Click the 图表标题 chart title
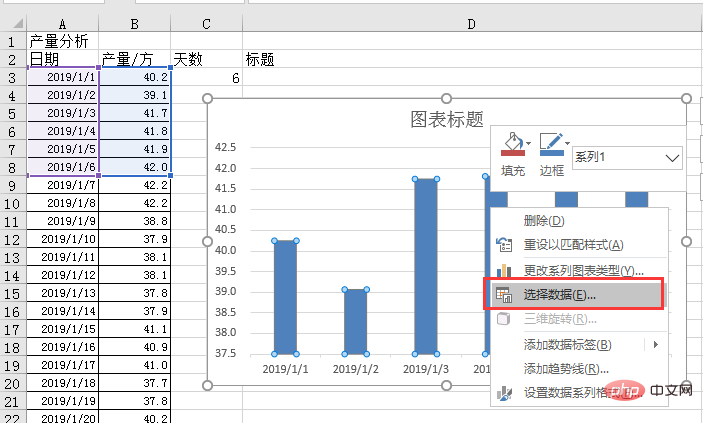703x423 pixels. [x=447, y=119]
